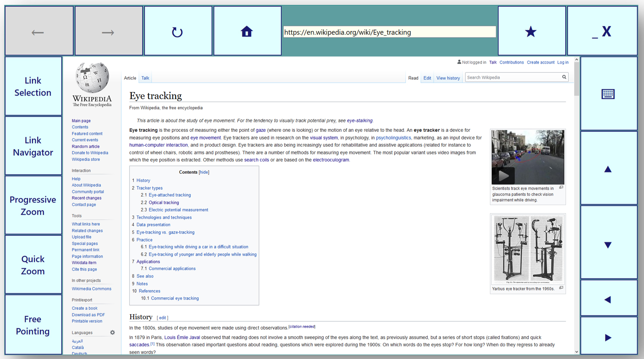The height and width of the screenshot is (359, 644).
Task: Open Donate to Wikipedia link
Action: pos(90,153)
